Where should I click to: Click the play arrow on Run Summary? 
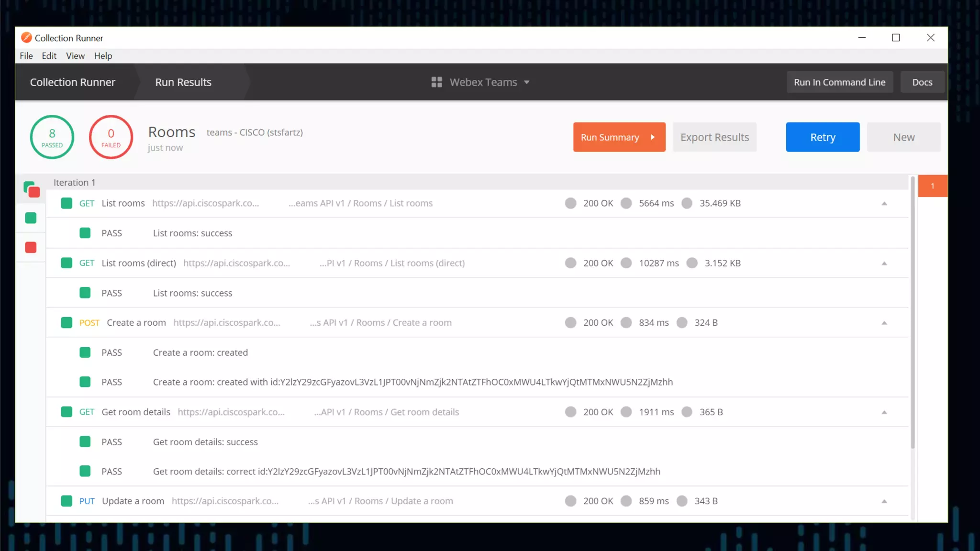(x=653, y=137)
